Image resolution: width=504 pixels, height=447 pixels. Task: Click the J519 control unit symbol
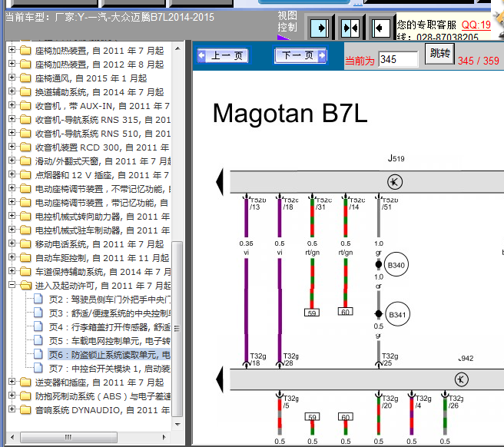394,182
